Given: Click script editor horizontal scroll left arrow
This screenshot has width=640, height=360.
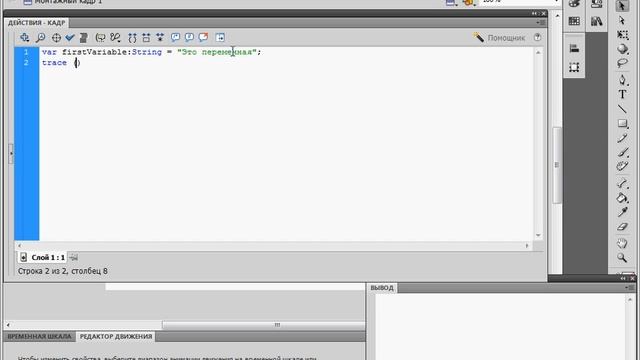Looking at the screenshot, I should coord(20,246).
